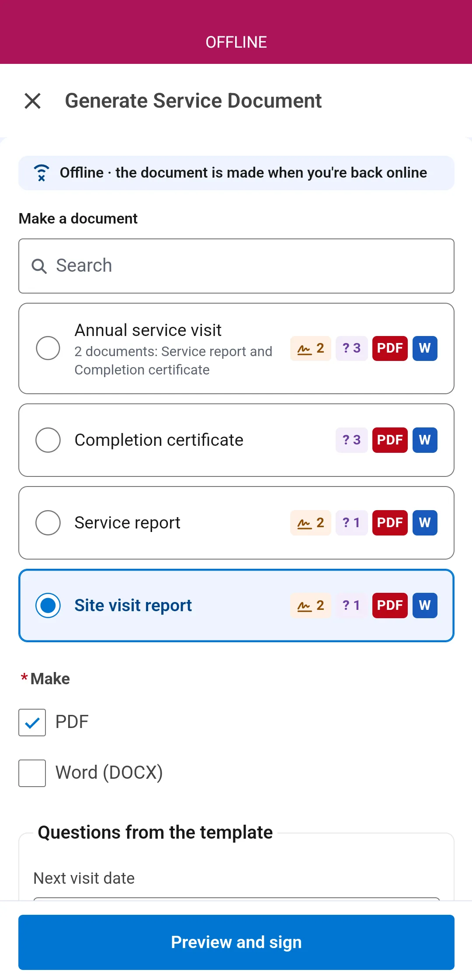Select the Completion certificate radio button

48,440
